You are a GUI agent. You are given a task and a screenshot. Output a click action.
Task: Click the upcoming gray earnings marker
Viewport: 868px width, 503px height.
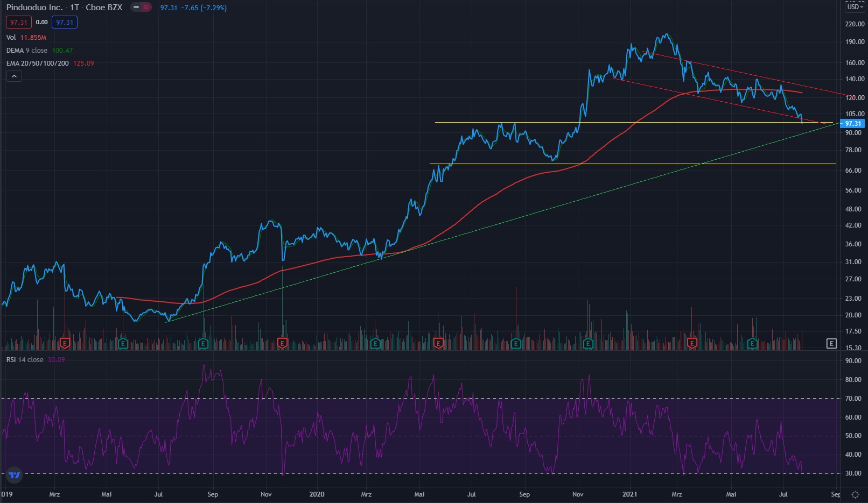[831, 343]
